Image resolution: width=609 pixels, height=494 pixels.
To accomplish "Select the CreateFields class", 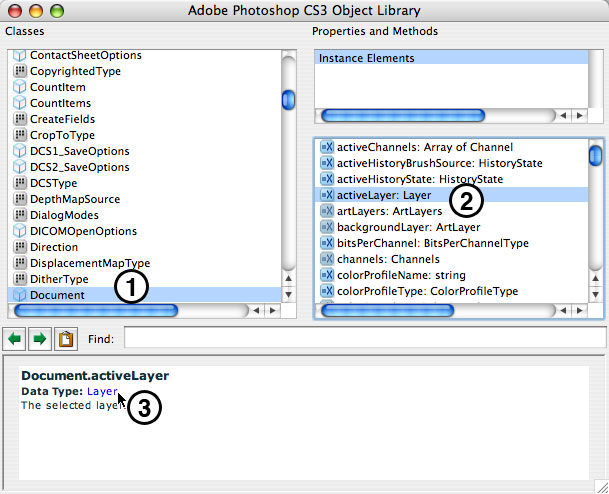I will (63, 119).
